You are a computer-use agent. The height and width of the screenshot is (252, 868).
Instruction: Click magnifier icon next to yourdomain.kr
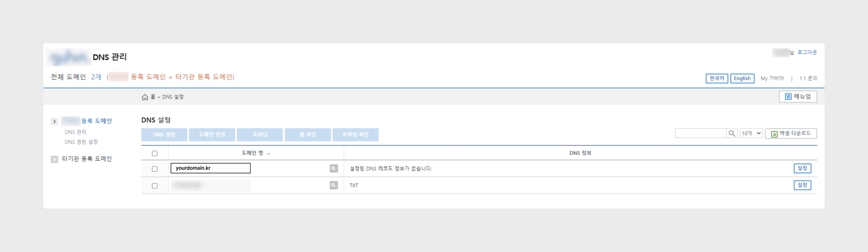333,169
